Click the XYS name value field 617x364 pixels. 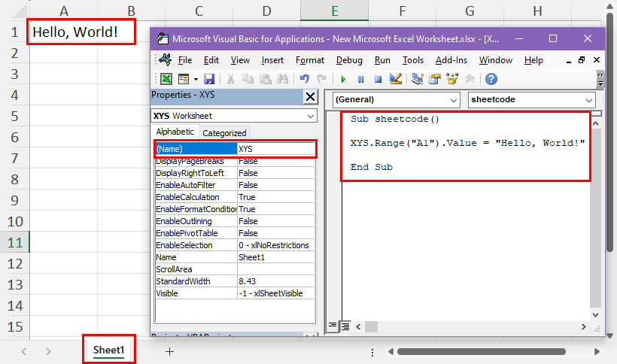(x=276, y=149)
